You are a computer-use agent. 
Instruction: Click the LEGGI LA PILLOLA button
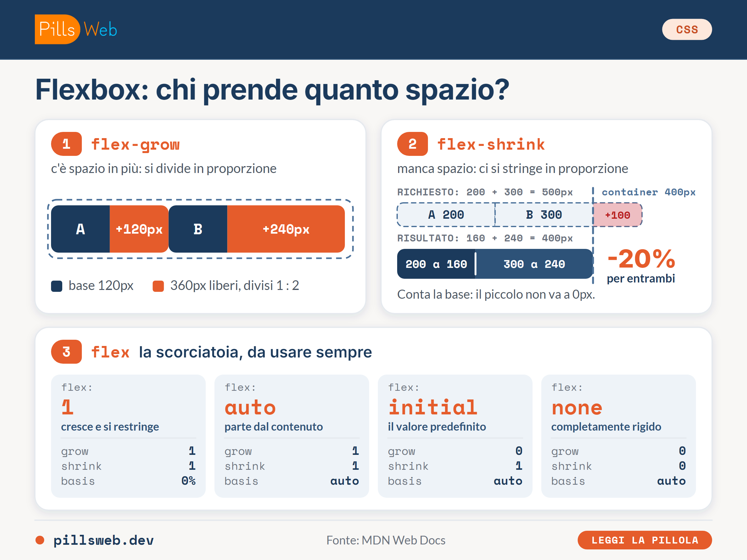click(644, 540)
